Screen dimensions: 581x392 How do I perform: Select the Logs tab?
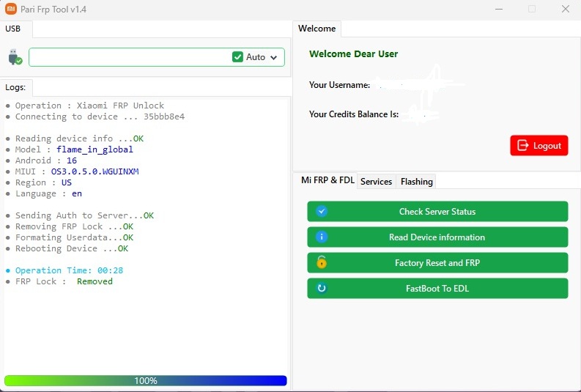[15, 87]
